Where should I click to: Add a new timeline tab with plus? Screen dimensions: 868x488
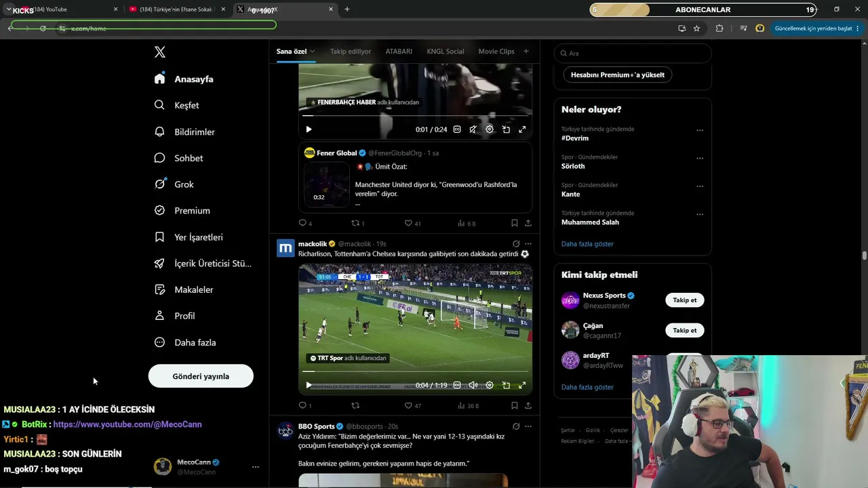coord(526,51)
